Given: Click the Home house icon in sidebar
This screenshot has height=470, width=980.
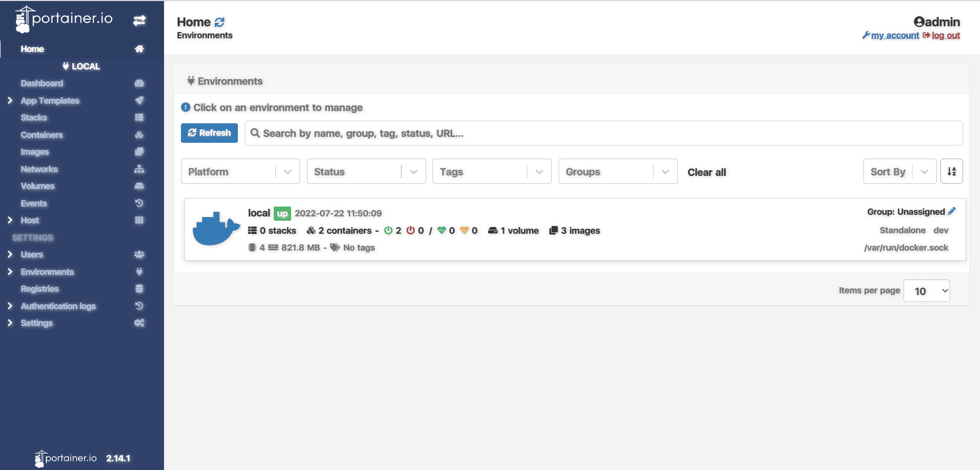Looking at the screenshot, I should pyautogui.click(x=139, y=49).
